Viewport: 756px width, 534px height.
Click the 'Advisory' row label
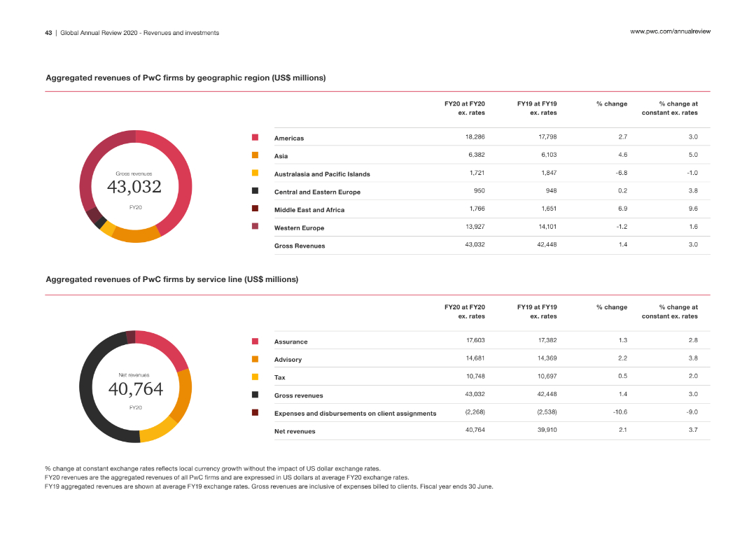[288, 360]
